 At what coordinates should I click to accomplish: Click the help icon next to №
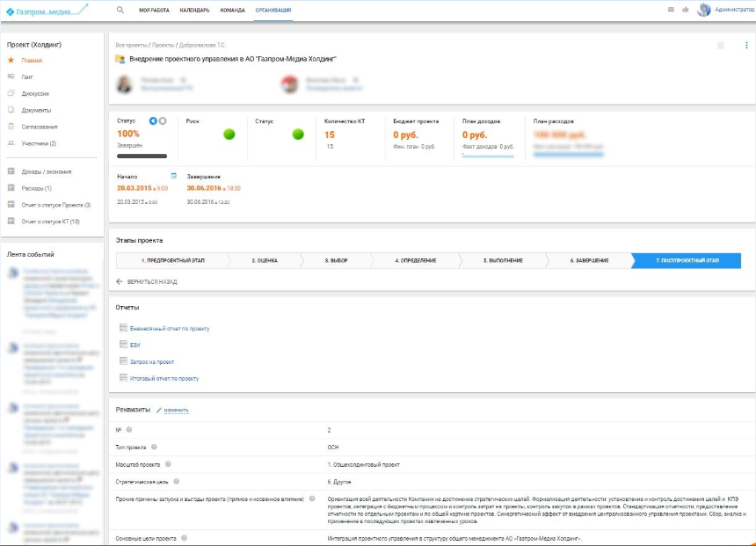[128, 430]
